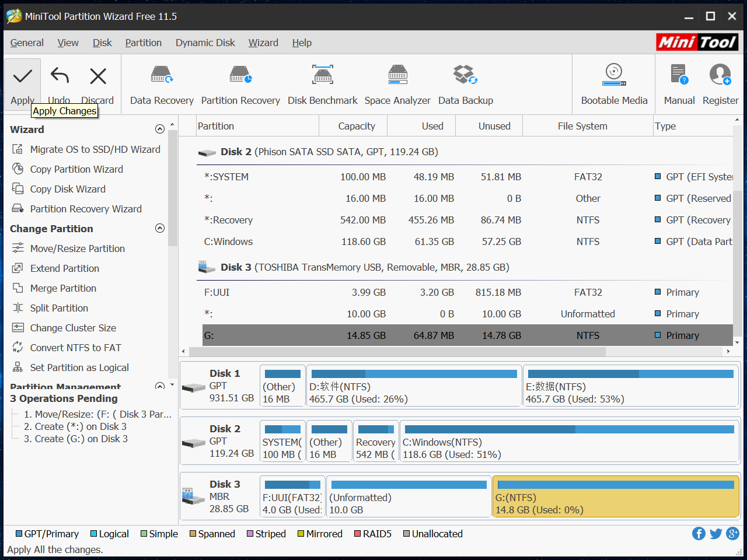Collapse the Wizard section

tap(160, 129)
